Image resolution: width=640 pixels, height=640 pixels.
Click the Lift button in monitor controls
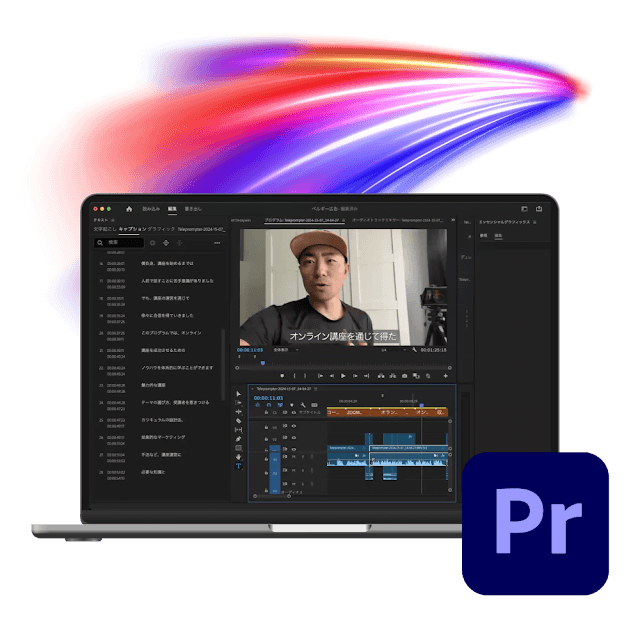[x=381, y=376]
